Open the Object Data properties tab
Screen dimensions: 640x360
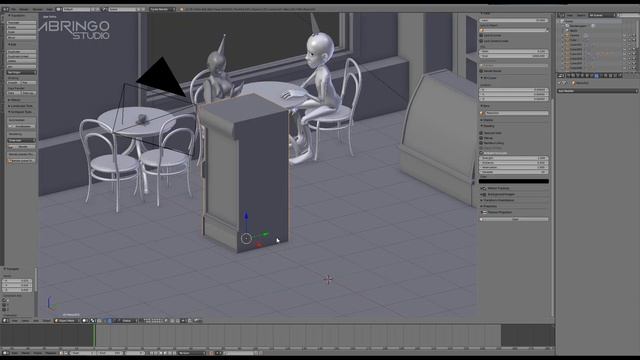coord(601,76)
